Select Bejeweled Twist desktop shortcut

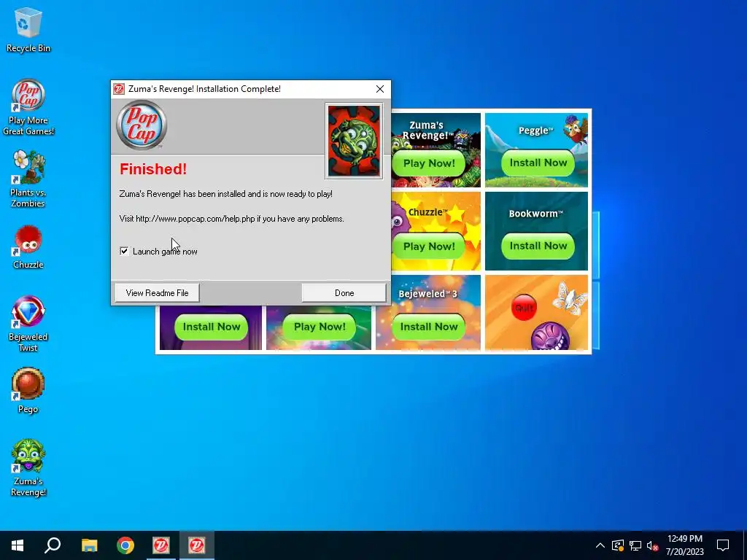28,324
